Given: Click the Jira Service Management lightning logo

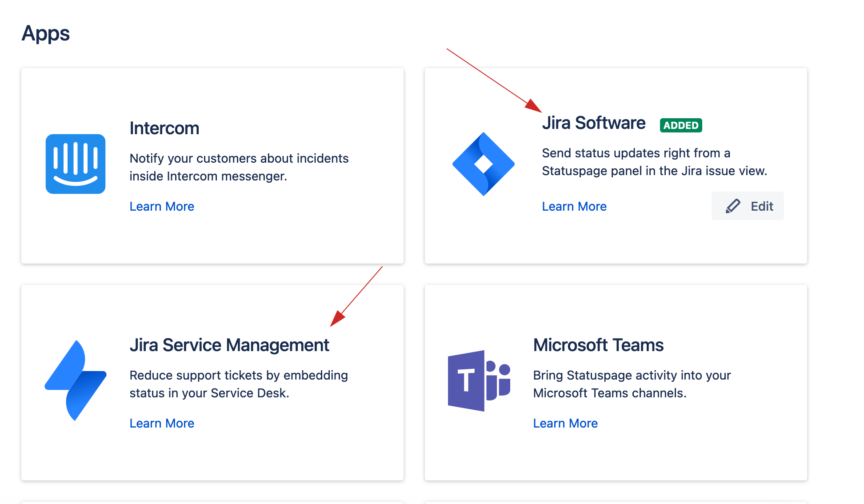Looking at the screenshot, I should click(76, 380).
